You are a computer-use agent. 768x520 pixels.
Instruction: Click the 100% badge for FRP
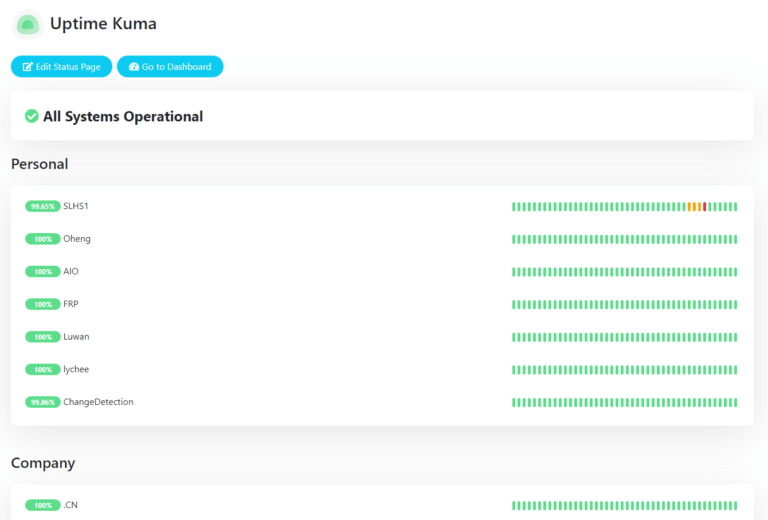43,304
